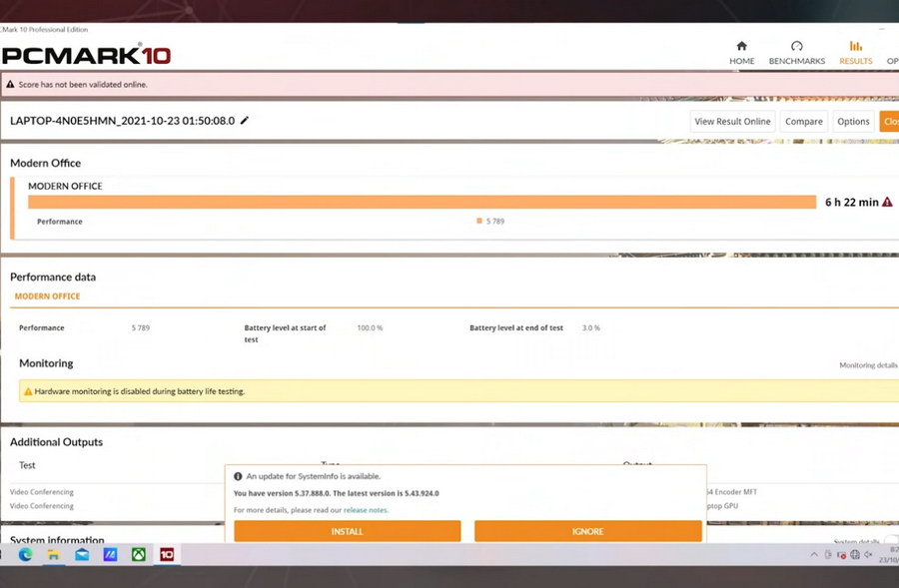Image resolution: width=899 pixels, height=588 pixels.
Task: Open File Explorer from the taskbar
Action: (54, 554)
